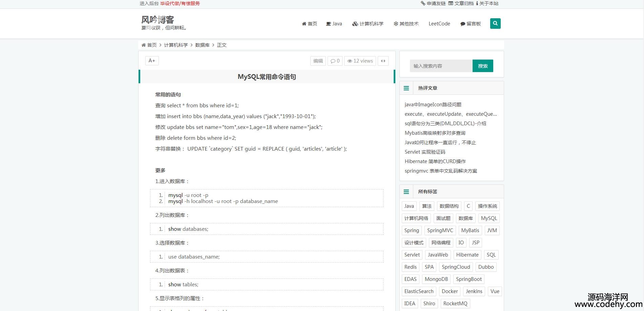
Task: Select the 网络编程 tag
Action: pyautogui.click(x=441, y=243)
